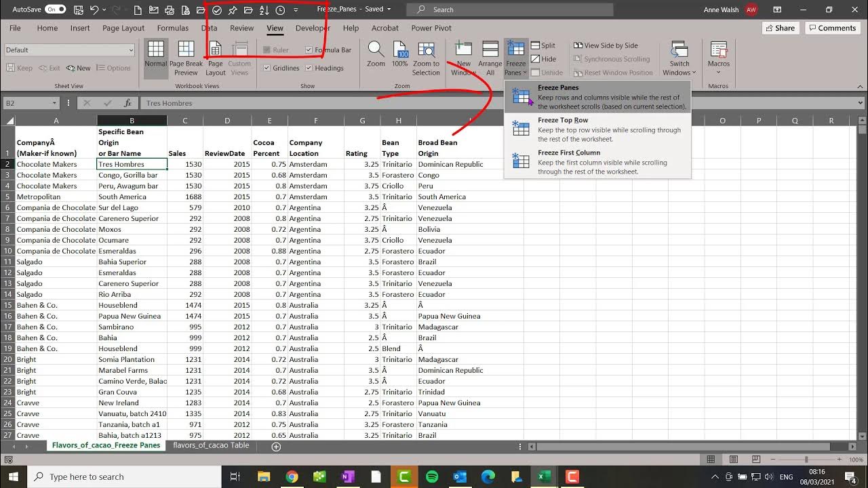Image resolution: width=868 pixels, height=488 pixels.
Task: Set zoom to 100%
Action: [x=400, y=54]
